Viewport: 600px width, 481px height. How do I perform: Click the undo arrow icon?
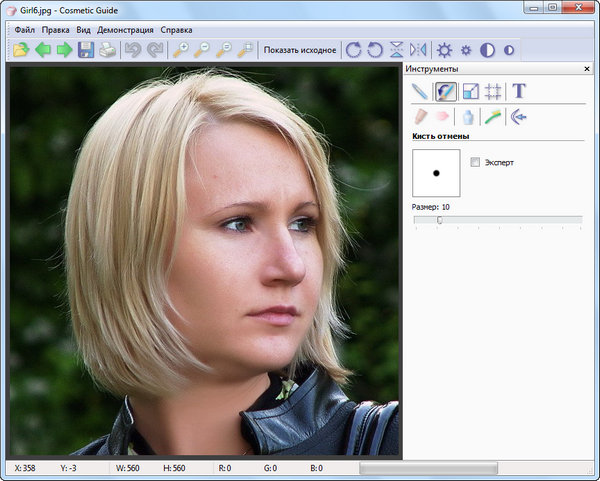click(133, 50)
